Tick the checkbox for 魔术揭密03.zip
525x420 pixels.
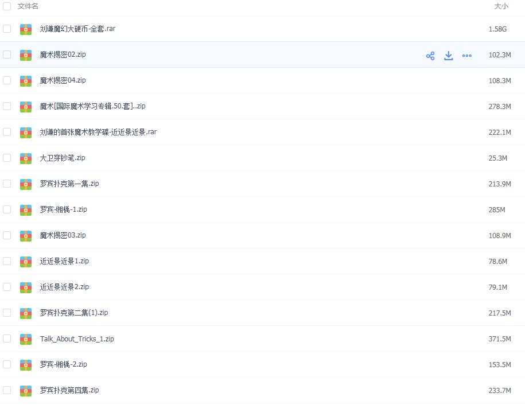(7, 235)
